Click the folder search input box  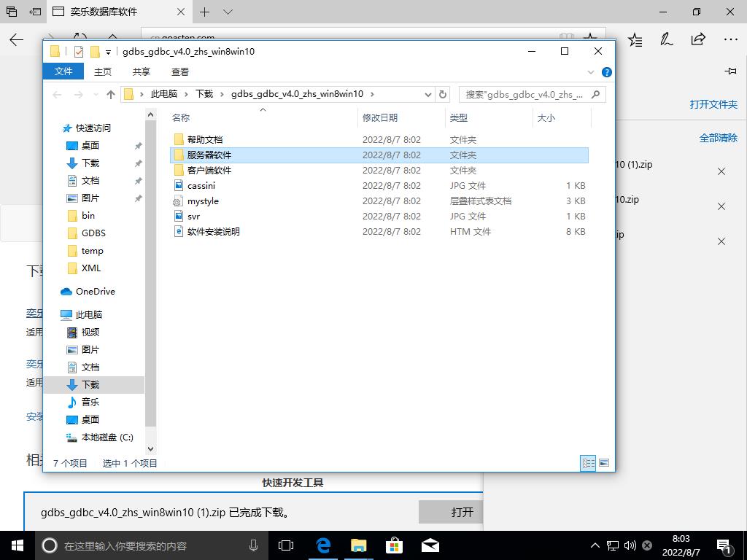pos(525,94)
